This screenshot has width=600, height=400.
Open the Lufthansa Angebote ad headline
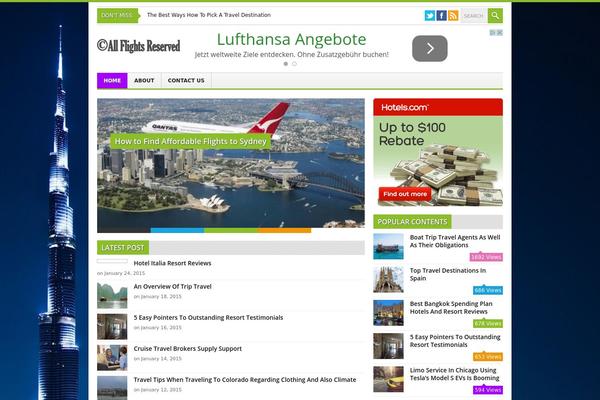[292, 39]
